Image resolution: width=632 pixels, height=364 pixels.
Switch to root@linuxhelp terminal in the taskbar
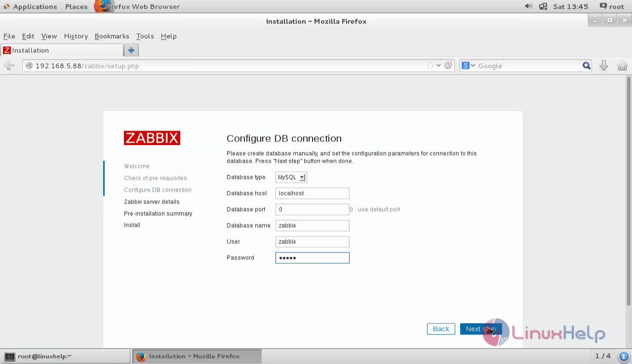(66, 356)
